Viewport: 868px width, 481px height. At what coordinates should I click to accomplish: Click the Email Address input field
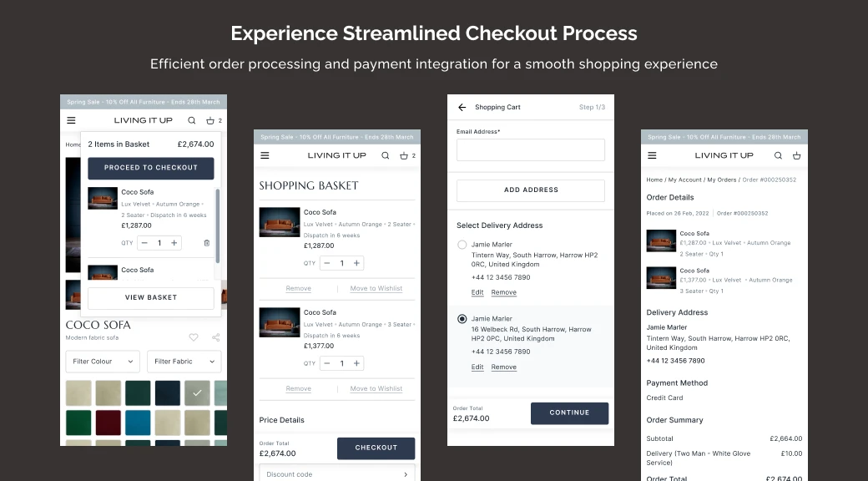(x=531, y=149)
